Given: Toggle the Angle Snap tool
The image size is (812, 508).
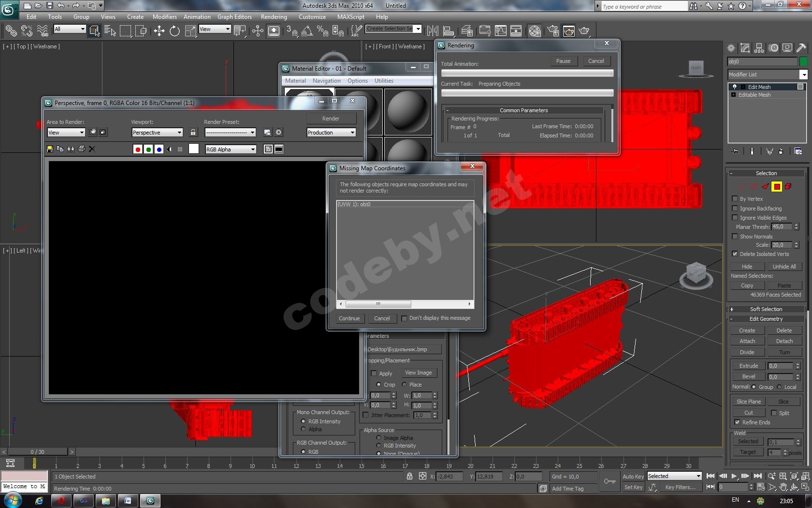Looking at the screenshot, I should click(307, 31).
